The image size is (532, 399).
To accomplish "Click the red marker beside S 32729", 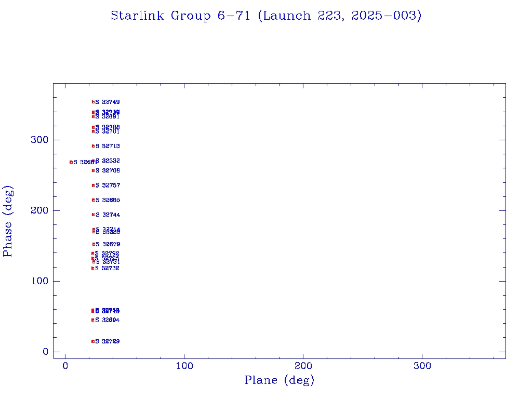I will 93,341.
